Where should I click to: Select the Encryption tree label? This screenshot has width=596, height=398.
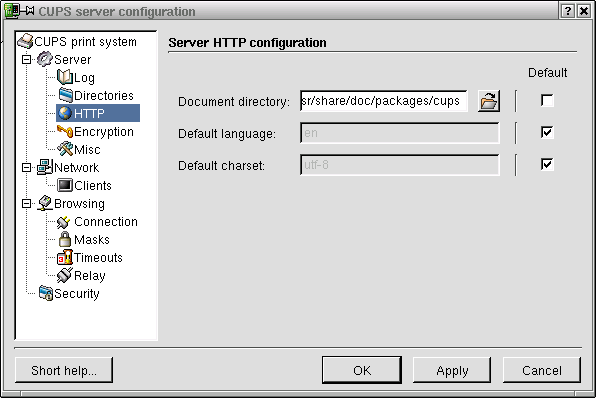tap(104, 132)
